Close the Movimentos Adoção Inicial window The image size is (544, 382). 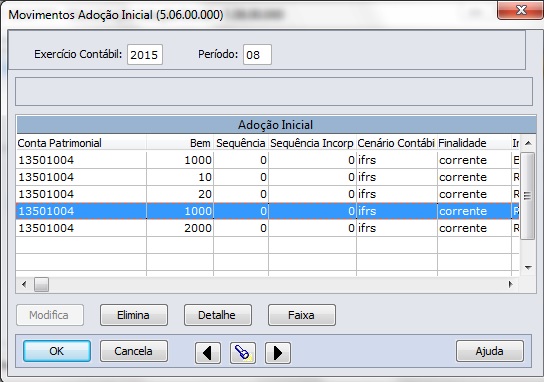tap(520, 10)
